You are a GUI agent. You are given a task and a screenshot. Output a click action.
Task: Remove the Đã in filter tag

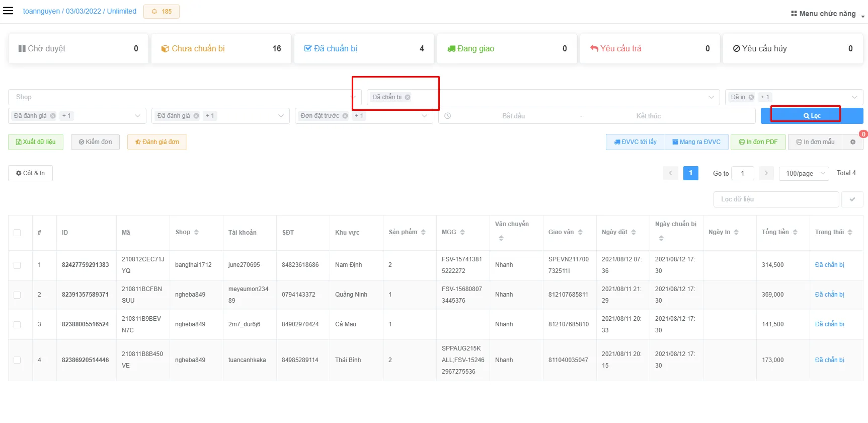(751, 97)
